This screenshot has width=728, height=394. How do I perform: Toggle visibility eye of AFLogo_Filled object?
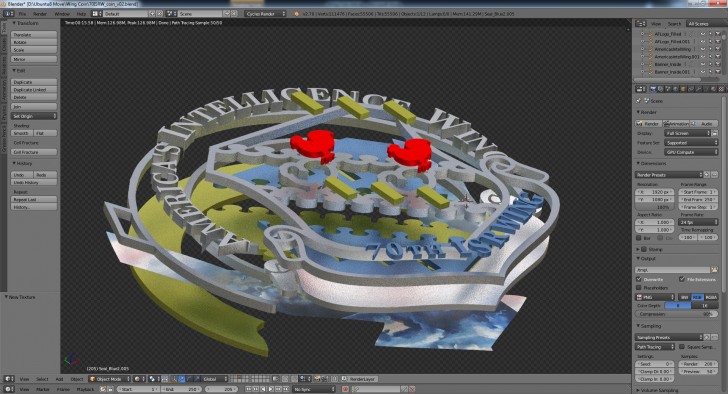[703, 34]
